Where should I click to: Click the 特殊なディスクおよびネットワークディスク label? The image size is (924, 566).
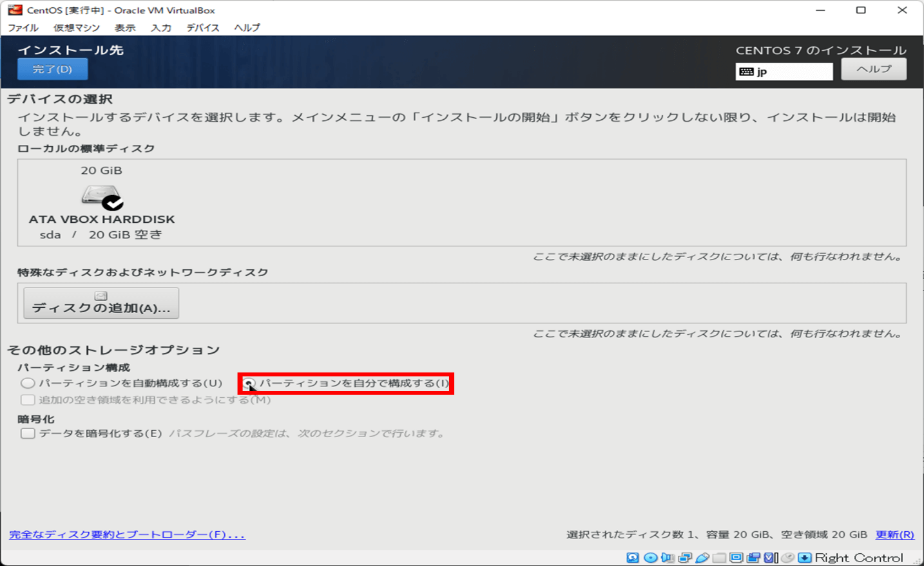[142, 272]
